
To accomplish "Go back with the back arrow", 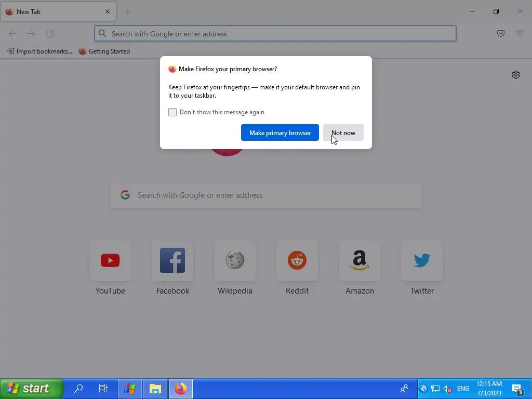I will coord(12,34).
